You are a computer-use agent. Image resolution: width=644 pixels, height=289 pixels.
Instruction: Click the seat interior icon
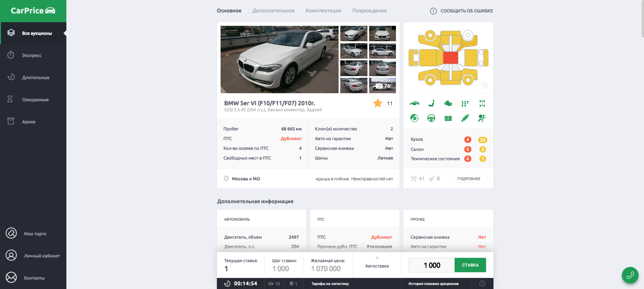point(431,103)
